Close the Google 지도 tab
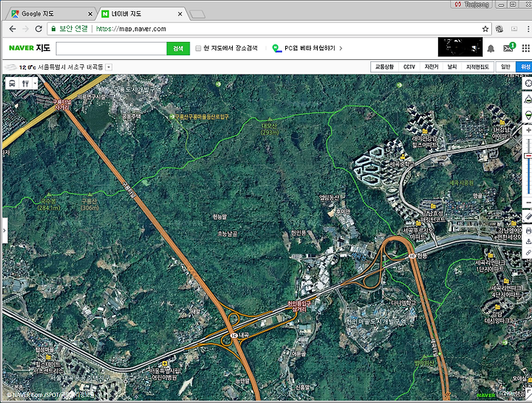This screenshot has height=403, width=532. [90, 14]
